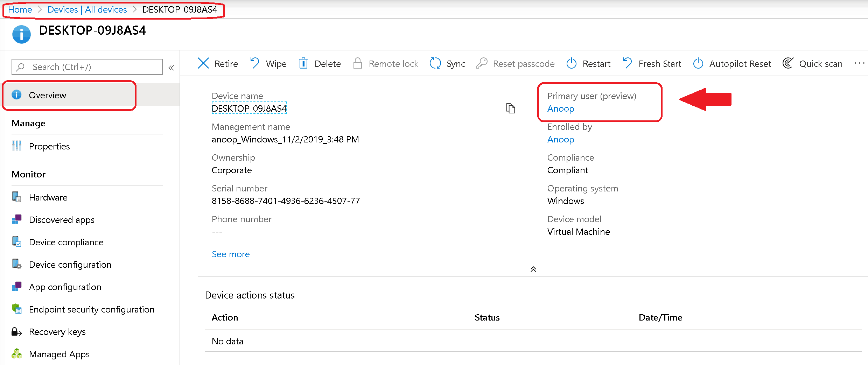Click the Wipe button label
The width and height of the screenshot is (868, 365).
pos(276,64)
